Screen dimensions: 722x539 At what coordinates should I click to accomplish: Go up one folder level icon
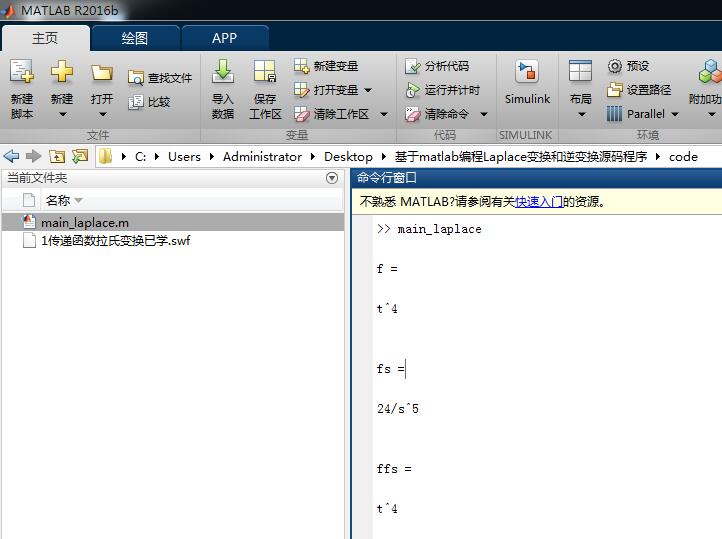(57, 156)
